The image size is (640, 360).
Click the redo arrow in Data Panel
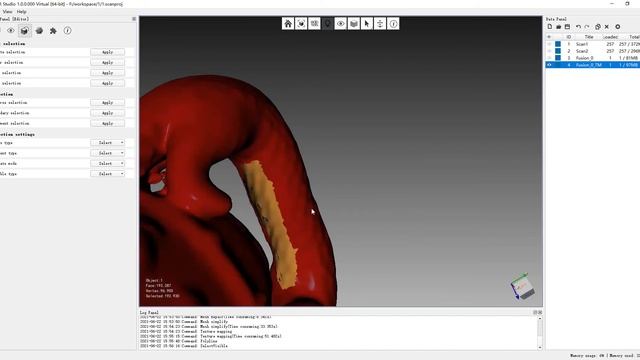pos(587,27)
